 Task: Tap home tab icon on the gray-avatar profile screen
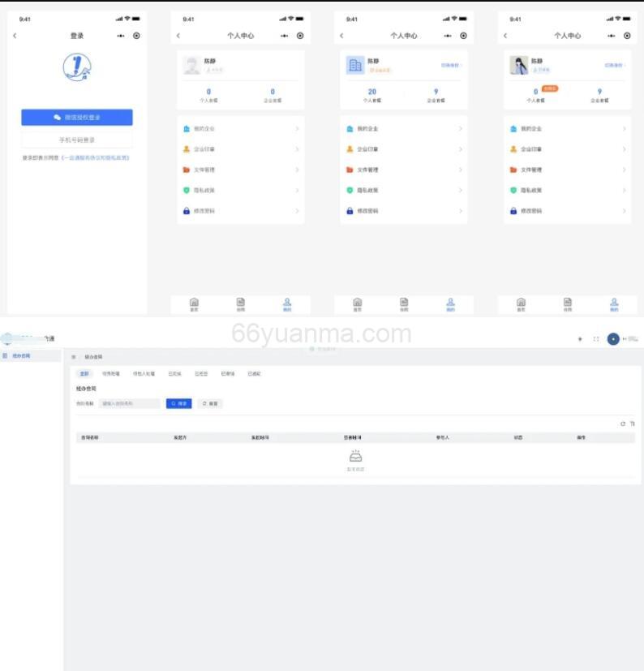pos(194,303)
